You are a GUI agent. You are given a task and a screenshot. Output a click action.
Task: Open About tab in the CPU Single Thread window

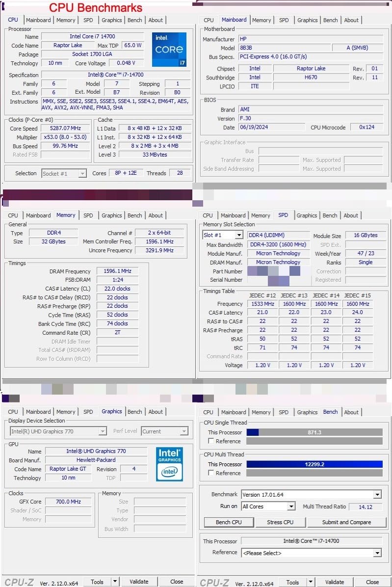(x=351, y=412)
